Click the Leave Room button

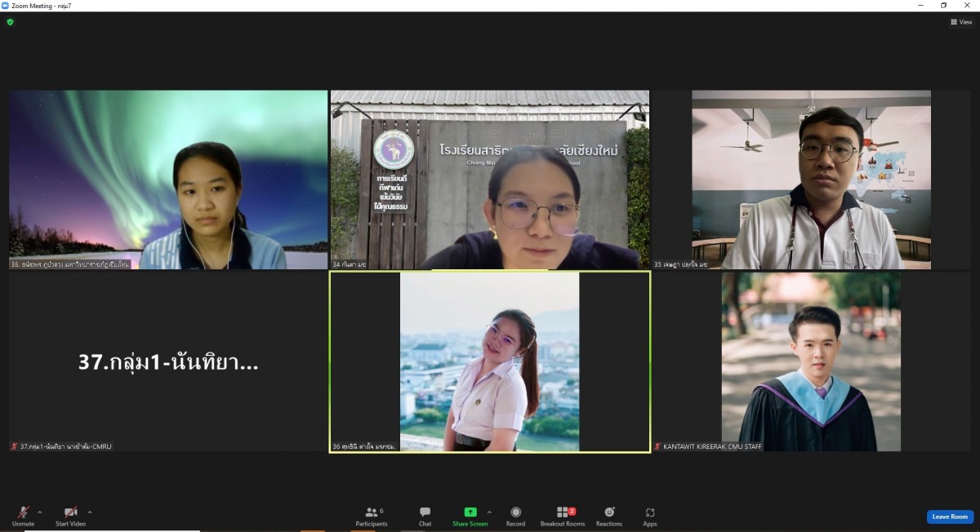(950, 516)
